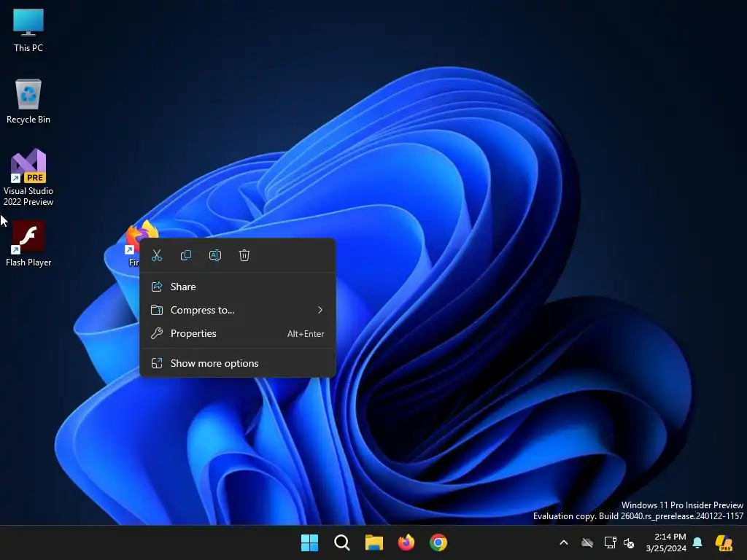Select Share from the context menu
The width and height of the screenshot is (747, 560).
tap(237, 287)
